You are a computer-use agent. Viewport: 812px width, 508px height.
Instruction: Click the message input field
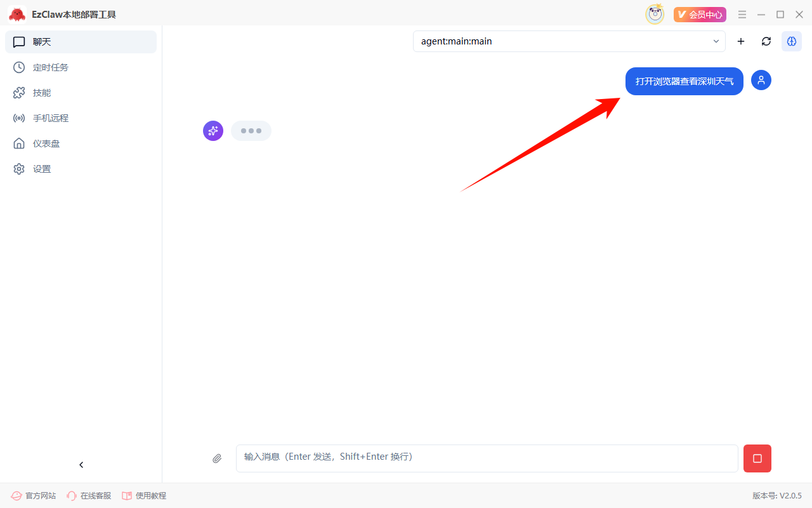tap(487, 458)
